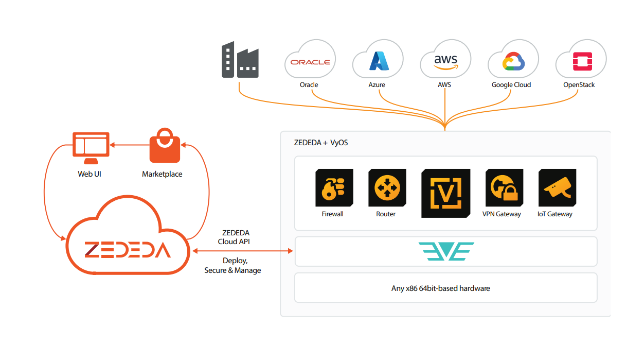Click the Marketplace label

(162, 174)
